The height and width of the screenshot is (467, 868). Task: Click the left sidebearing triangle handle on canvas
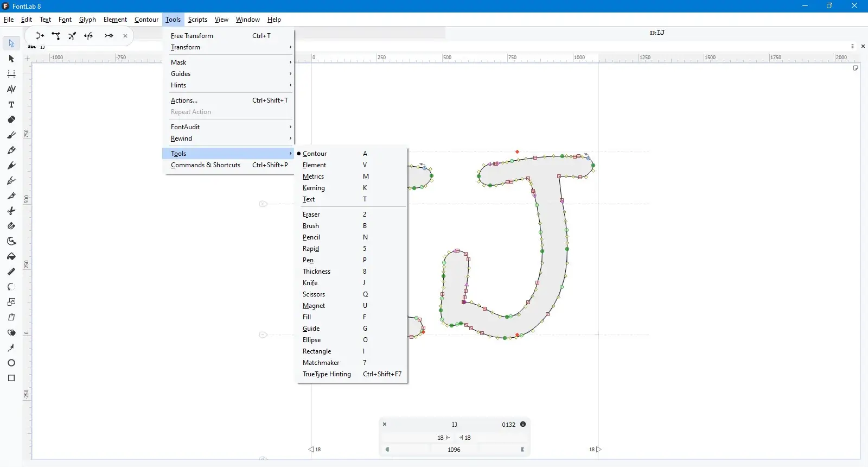(x=311, y=449)
